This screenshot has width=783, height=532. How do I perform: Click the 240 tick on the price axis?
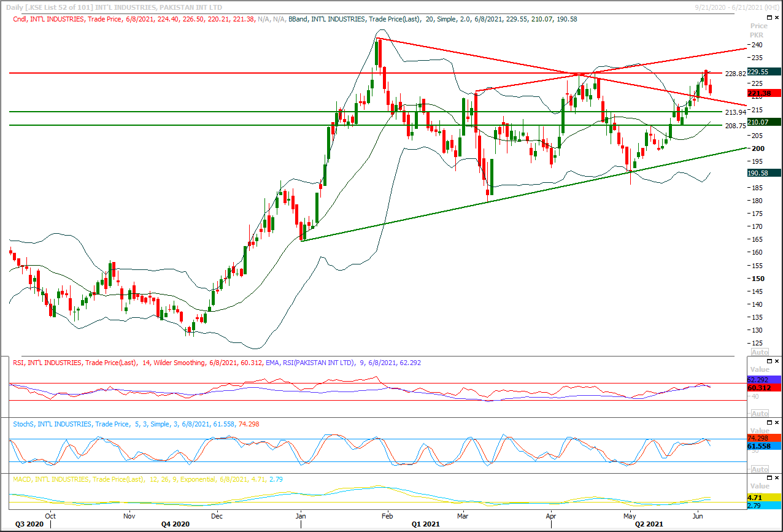[x=757, y=45]
